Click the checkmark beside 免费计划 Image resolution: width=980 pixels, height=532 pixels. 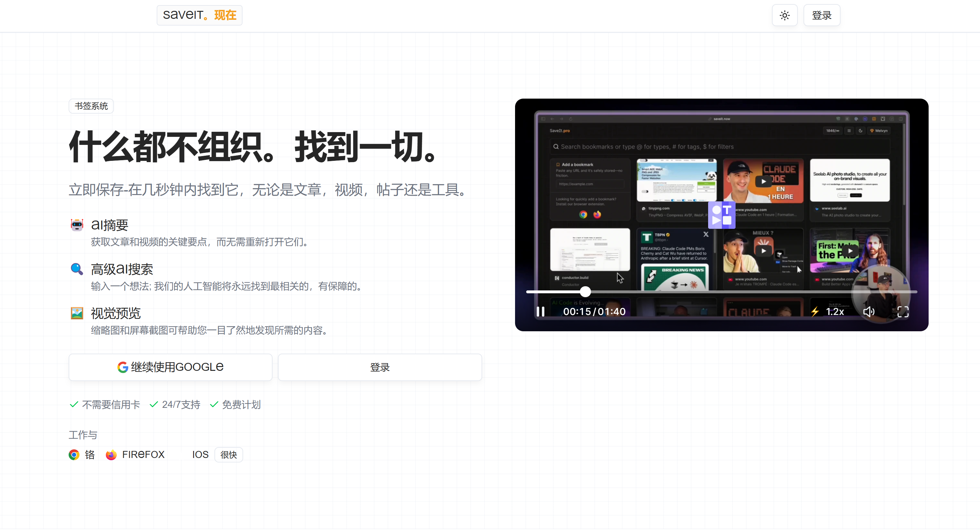214,404
